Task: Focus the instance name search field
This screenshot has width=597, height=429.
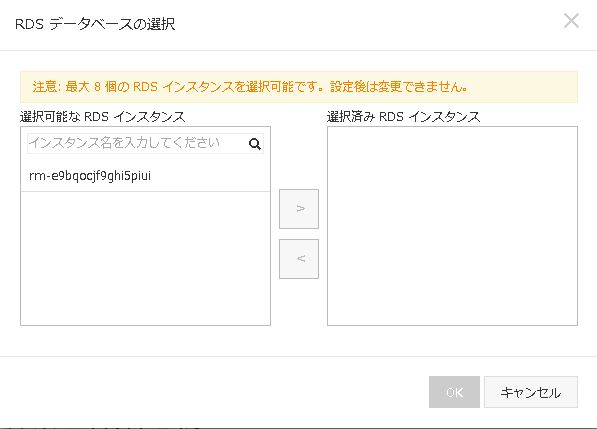Action: click(145, 144)
